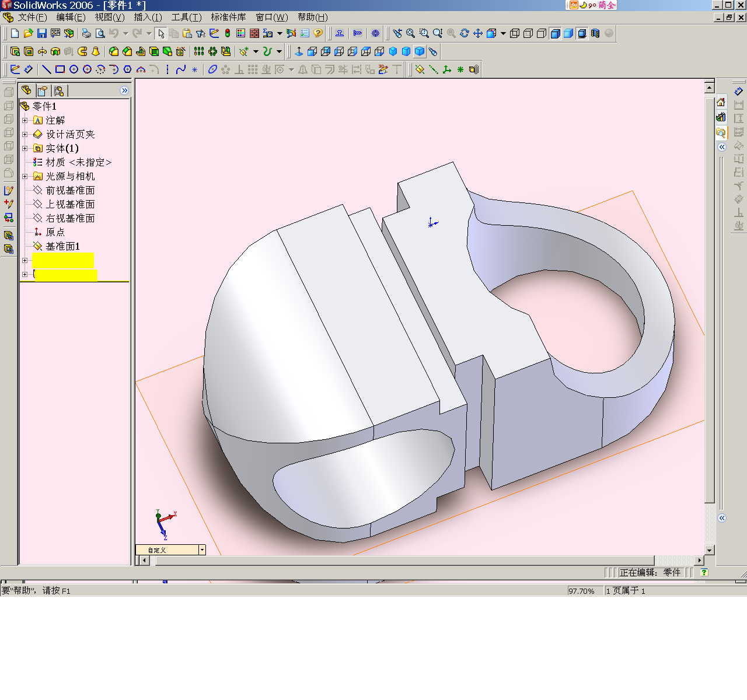Select the Smart Dimension icon

(29, 69)
